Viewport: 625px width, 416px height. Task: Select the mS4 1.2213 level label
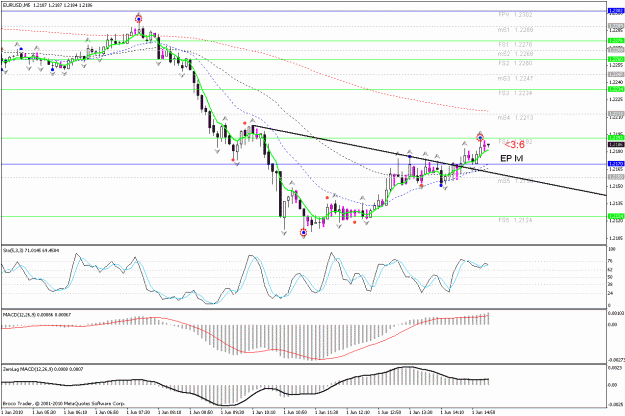coord(515,118)
